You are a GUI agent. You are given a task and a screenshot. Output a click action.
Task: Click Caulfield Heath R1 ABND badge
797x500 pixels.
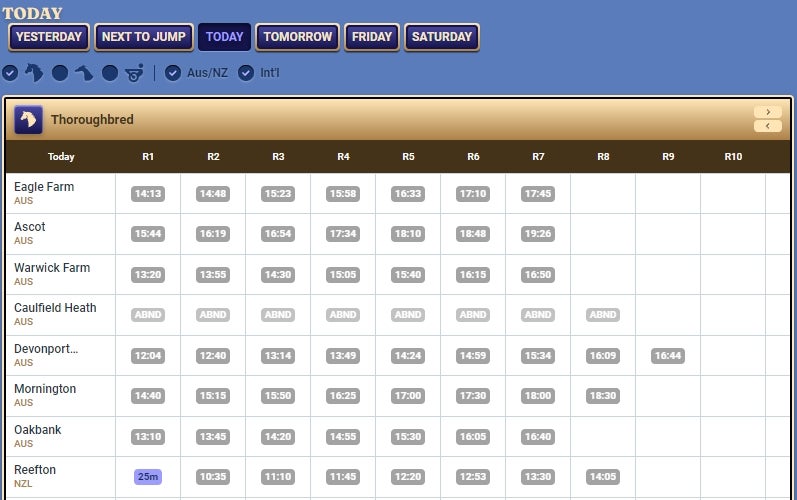(x=148, y=315)
